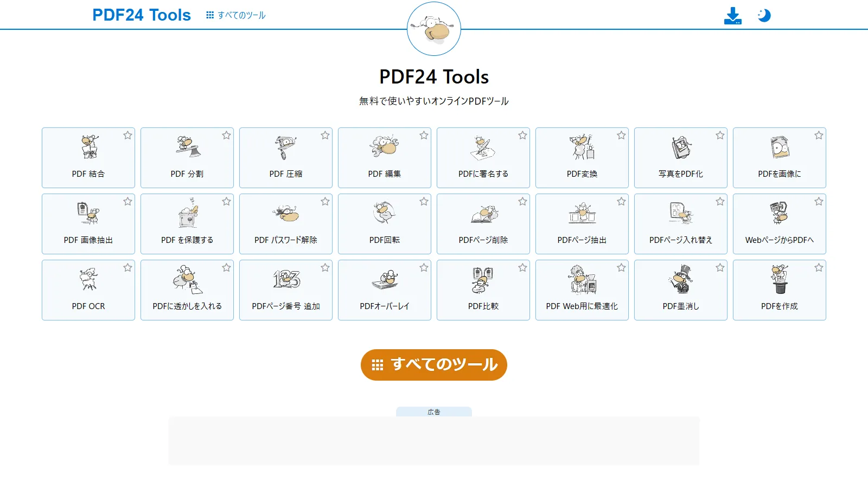Click the download icon in the header
Screen dimensions: 868x488
pyautogui.click(x=733, y=16)
